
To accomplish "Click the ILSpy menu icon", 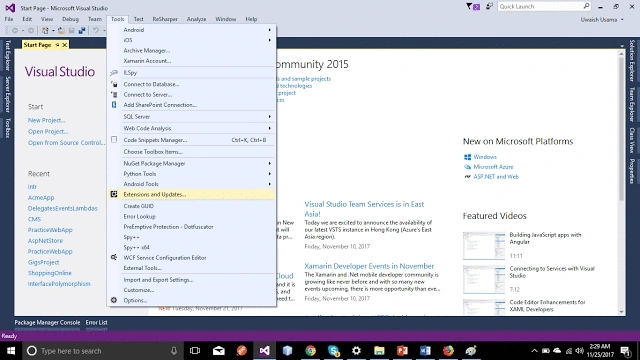I will coord(114,73).
